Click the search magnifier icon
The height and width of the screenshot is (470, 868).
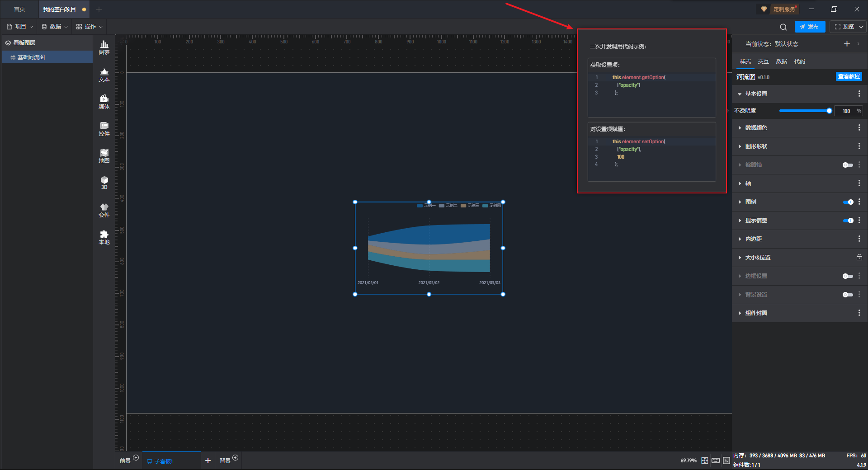[x=783, y=27]
